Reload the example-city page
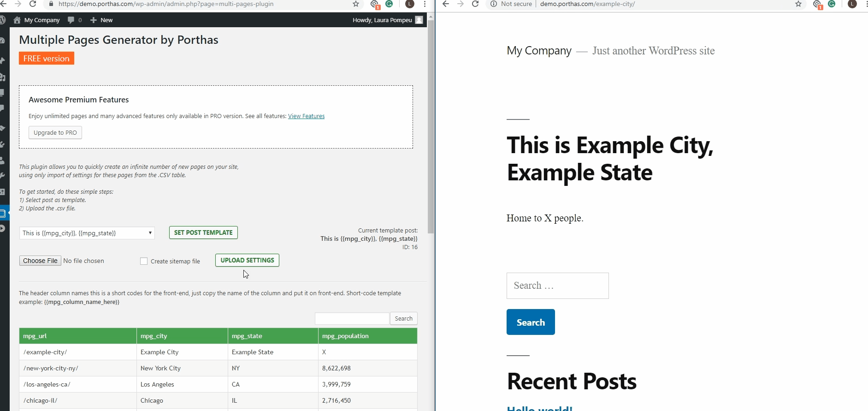Image resolution: width=868 pixels, height=411 pixels. pyautogui.click(x=475, y=4)
